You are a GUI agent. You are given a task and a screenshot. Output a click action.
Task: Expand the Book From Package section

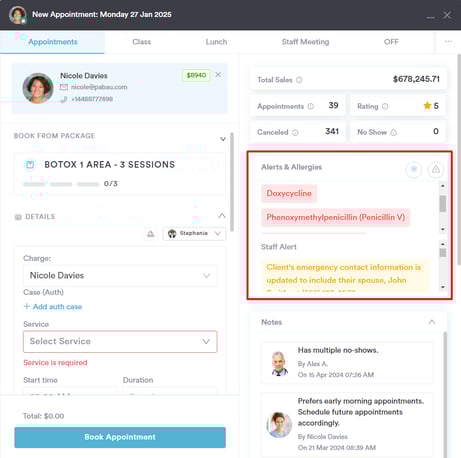pos(223,139)
